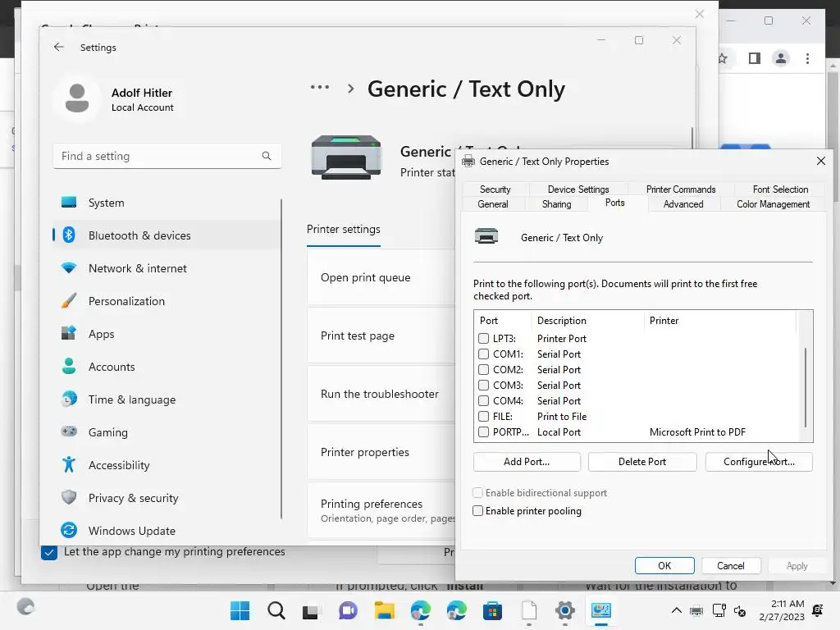The height and width of the screenshot is (630, 840).
Task: Open the Apps sidebar icon
Action: pos(69,333)
